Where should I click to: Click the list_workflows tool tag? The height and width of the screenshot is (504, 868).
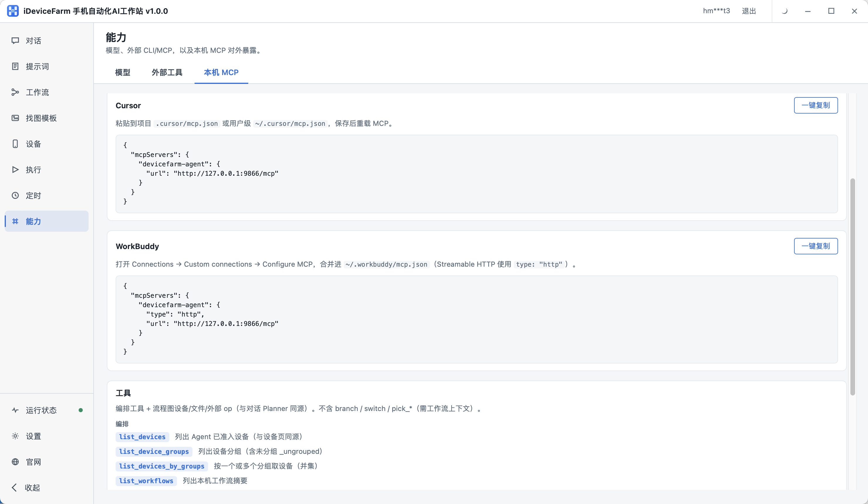pyautogui.click(x=146, y=481)
